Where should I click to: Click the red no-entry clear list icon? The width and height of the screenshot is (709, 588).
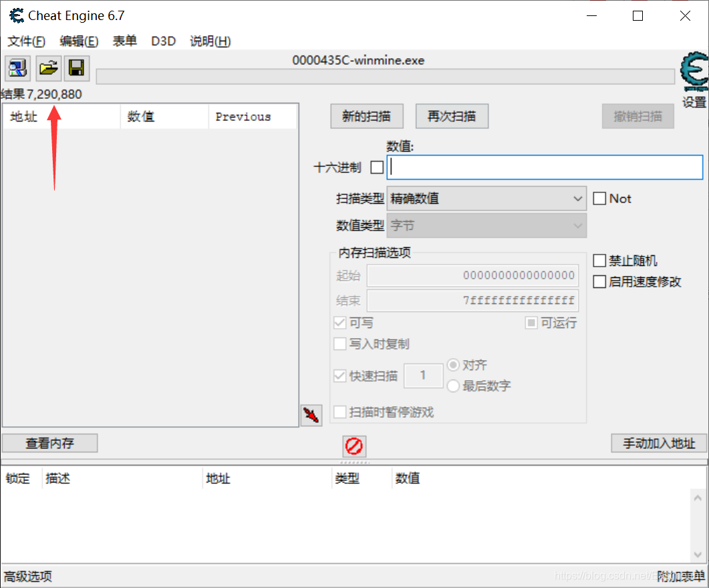(354, 446)
